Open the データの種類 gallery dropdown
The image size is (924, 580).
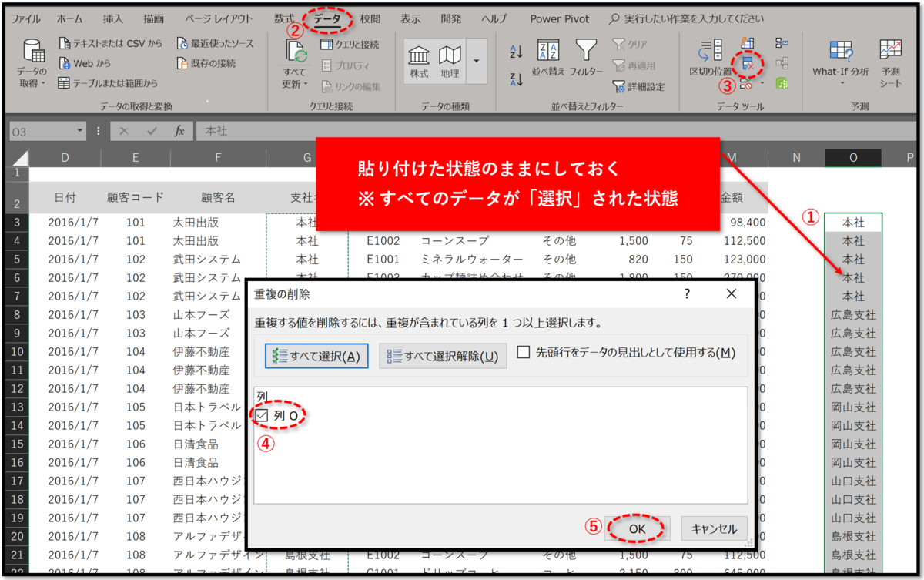pos(475,62)
